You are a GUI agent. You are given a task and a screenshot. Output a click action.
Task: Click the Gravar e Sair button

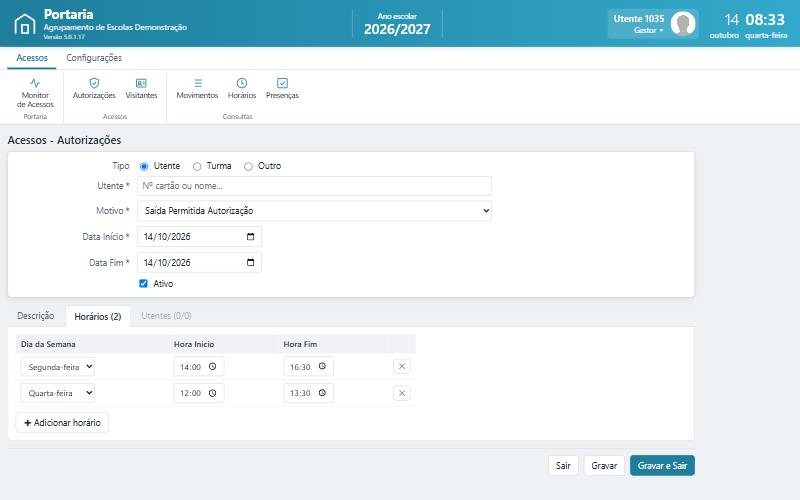pyautogui.click(x=662, y=465)
